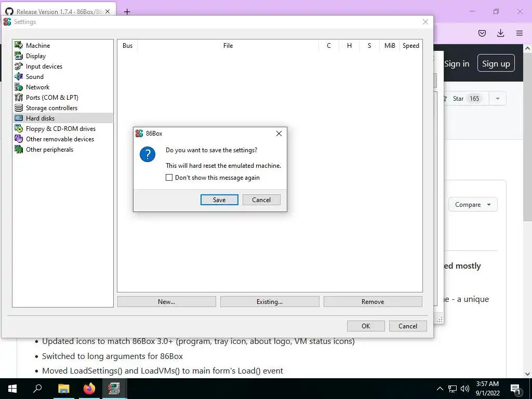The image size is (532, 399).
Task: Click the Speed column header
Action: pos(410,46)
